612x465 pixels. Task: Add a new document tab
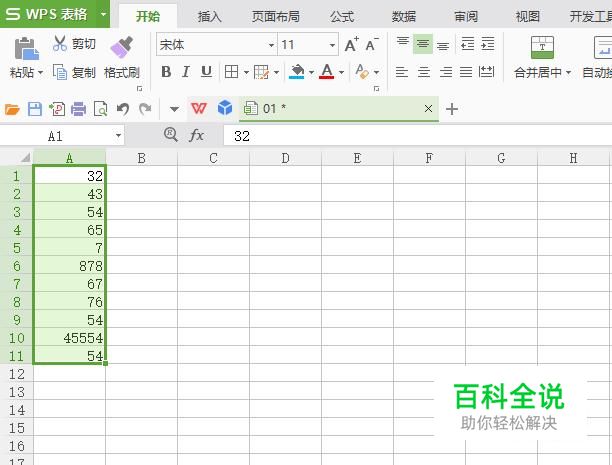[x=452, y=109]
